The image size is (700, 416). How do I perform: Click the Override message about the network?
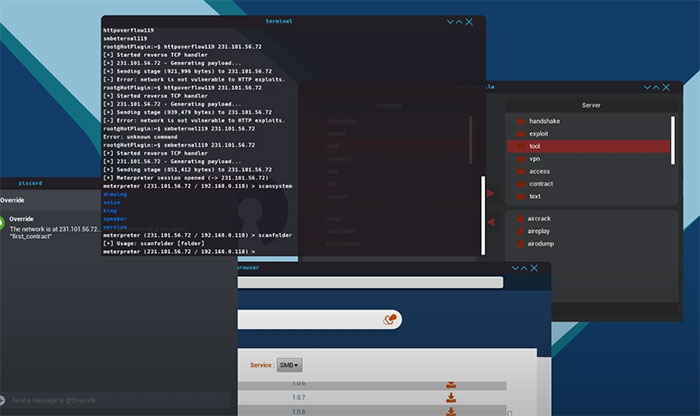55,233
